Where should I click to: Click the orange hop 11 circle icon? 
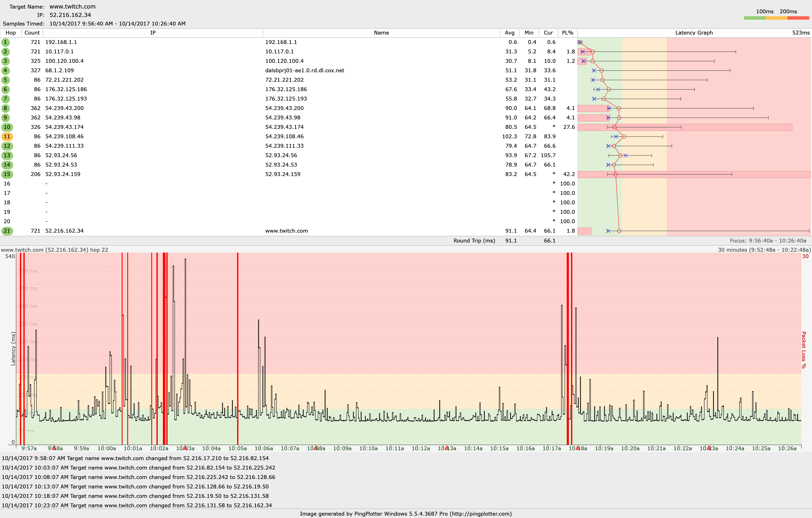tap(7, 137)
